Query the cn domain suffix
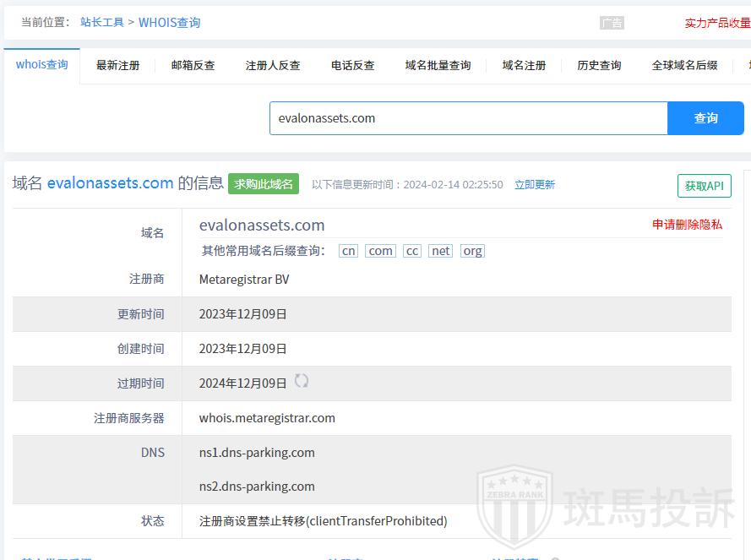751x560 pixels. pyautogui.click(x=348, y=251)
